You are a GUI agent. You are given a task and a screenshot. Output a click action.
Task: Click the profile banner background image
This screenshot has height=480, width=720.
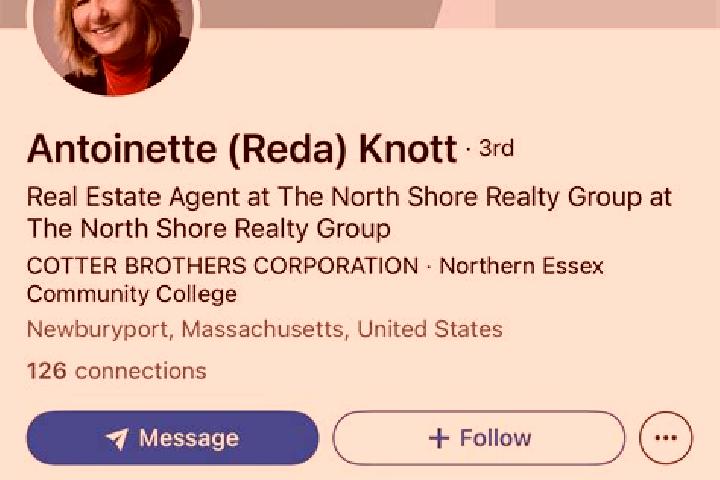tap(459, 13)
